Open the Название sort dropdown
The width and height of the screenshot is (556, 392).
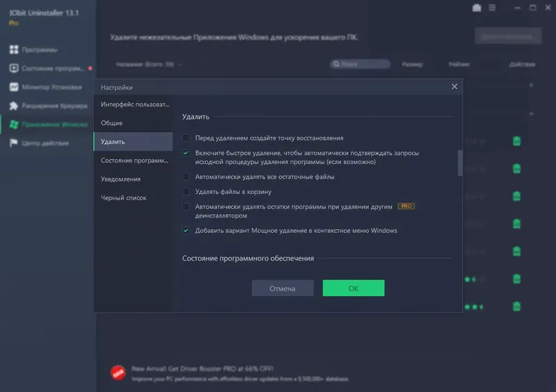coord(149,64)
